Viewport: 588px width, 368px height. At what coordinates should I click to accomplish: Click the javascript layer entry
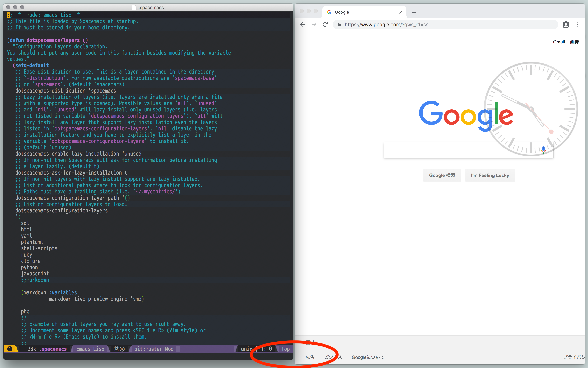point(35,274)
